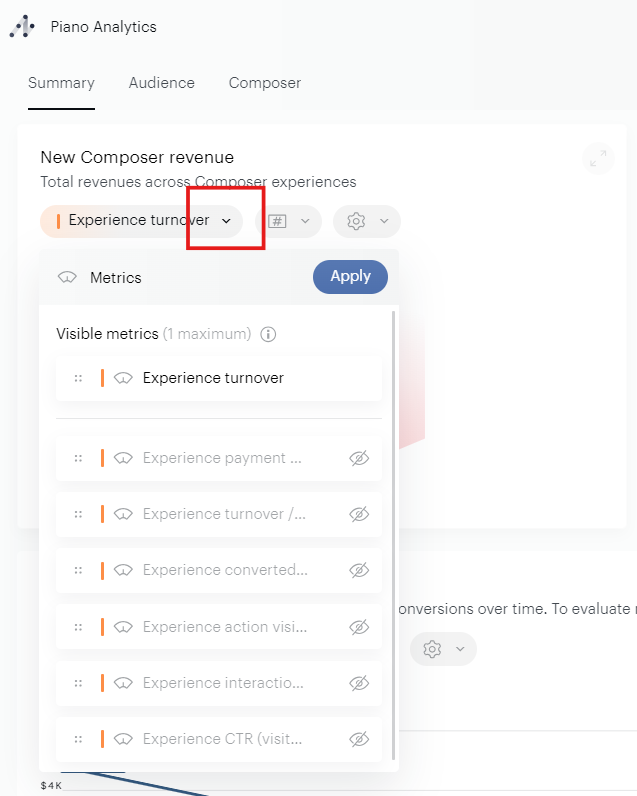637x796 pixels.
Task: Click drag handle of Experience converted metric
Action: [x=78, y=570]
